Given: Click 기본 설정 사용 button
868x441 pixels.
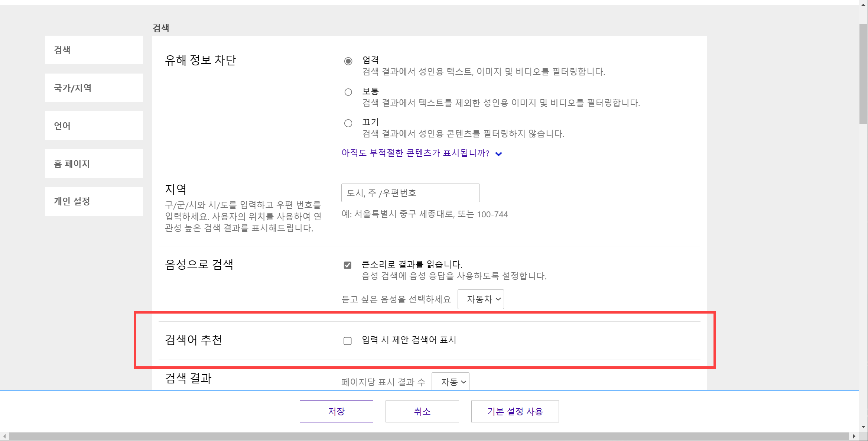Looking at the screenshot, I should (x=515, y=411).
